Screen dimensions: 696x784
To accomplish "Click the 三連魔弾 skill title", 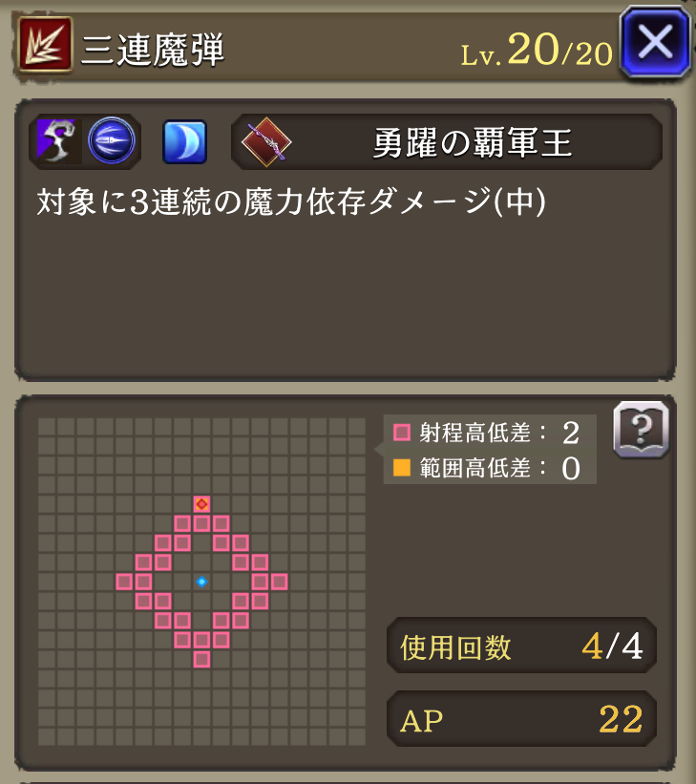I will click(153, 50).
